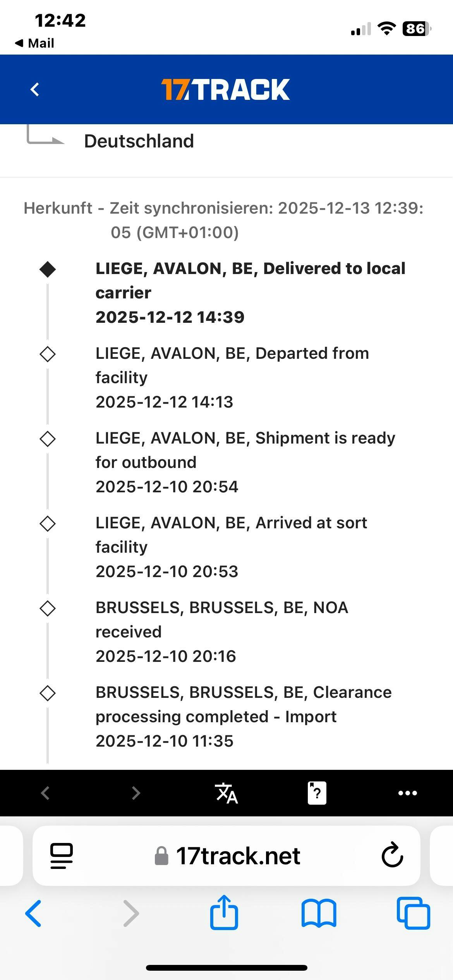
Task: Tap the translate page icon
Action: click(x=226, y=793)
